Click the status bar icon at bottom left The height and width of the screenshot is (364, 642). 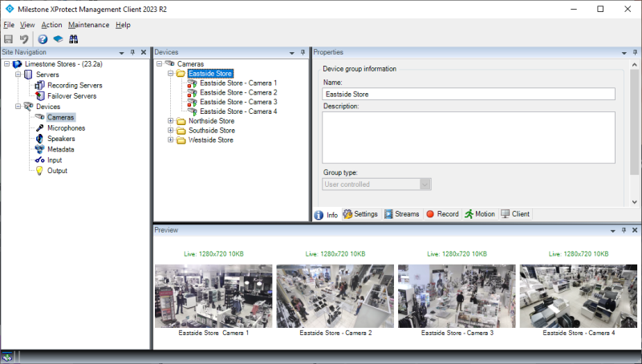point(7,357)
